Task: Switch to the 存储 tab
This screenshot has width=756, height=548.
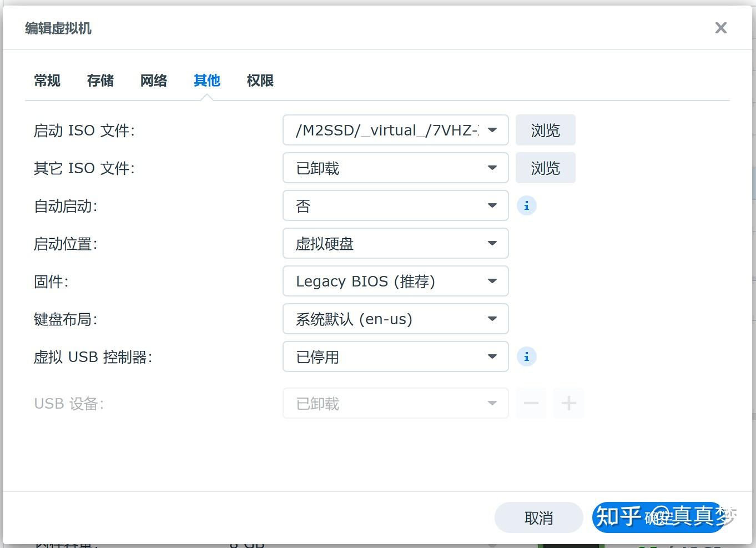Action: coord(100,81)
